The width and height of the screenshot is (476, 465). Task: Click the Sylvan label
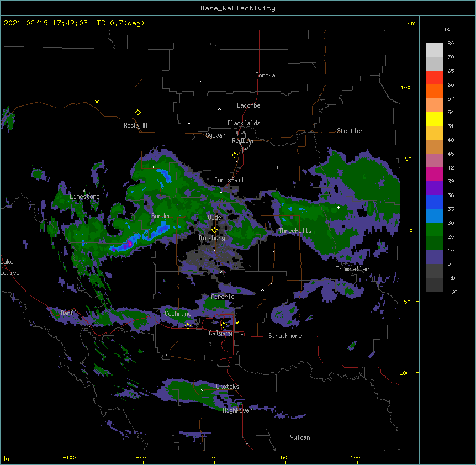pyautogui.click(x=215, y=135)
